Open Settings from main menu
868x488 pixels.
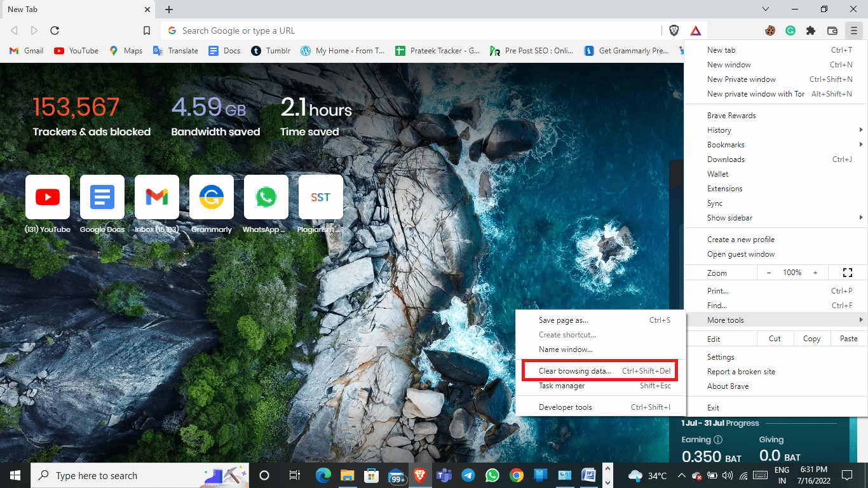point(776,357)
